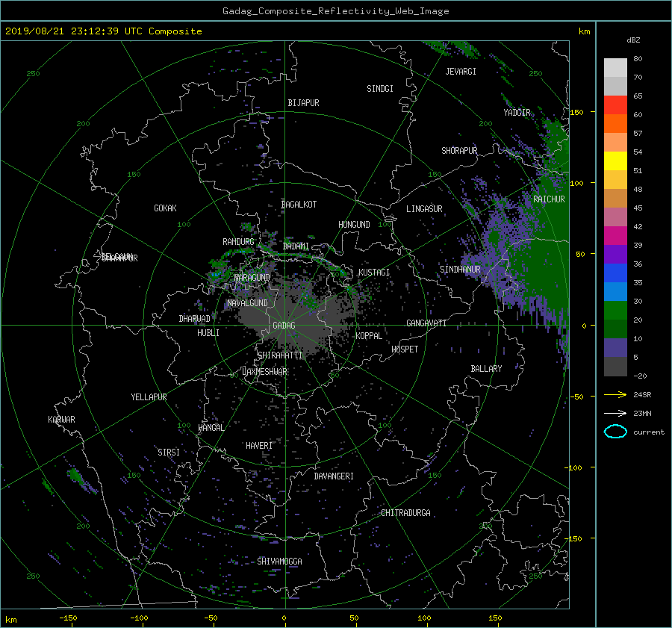Click the KUSTAGI city label

pos(374,273)
